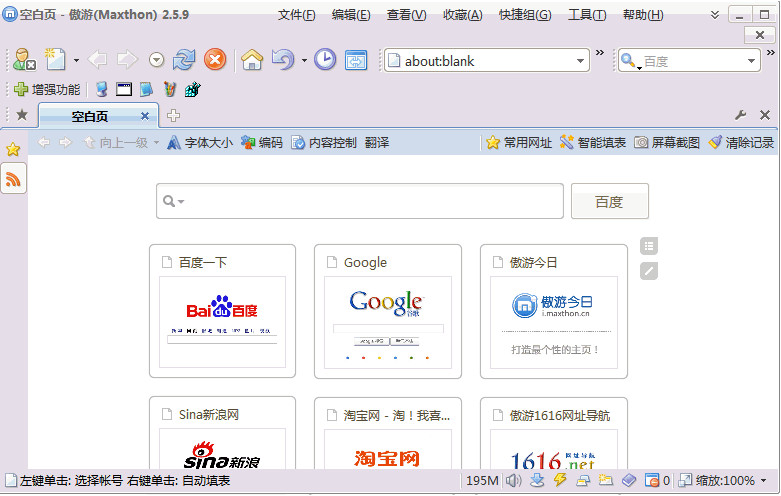This screenshot has width=781, height=496.
Task: Open the 傲游1616网址导航 thumbnail
Action: coord(554,433)
